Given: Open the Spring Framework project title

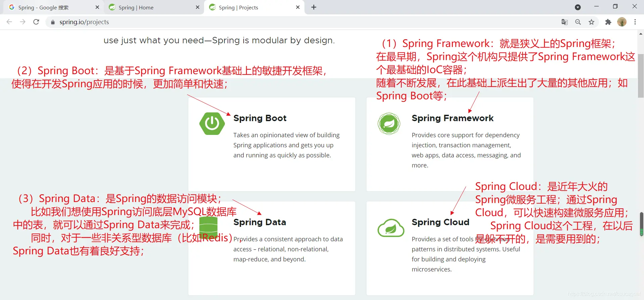Looking at the screenshot, I should (x=453, y=118).
